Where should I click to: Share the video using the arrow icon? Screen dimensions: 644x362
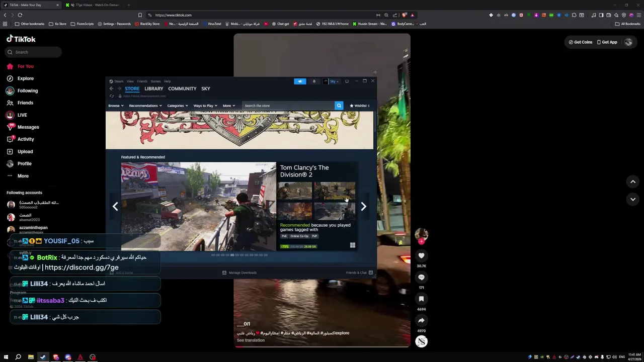coord(421,320)
